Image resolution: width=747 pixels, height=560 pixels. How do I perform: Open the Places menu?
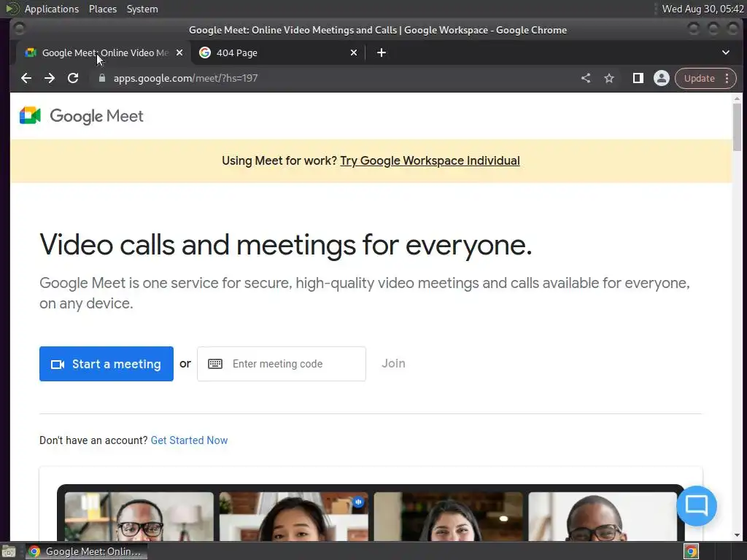pos(102,9)
